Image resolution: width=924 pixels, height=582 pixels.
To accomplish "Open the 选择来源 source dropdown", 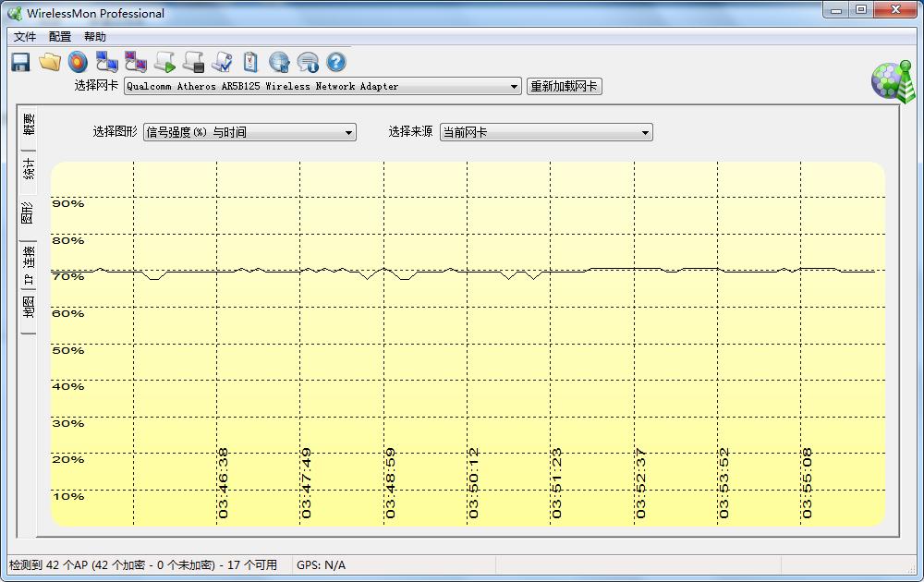I will point(645,133).
